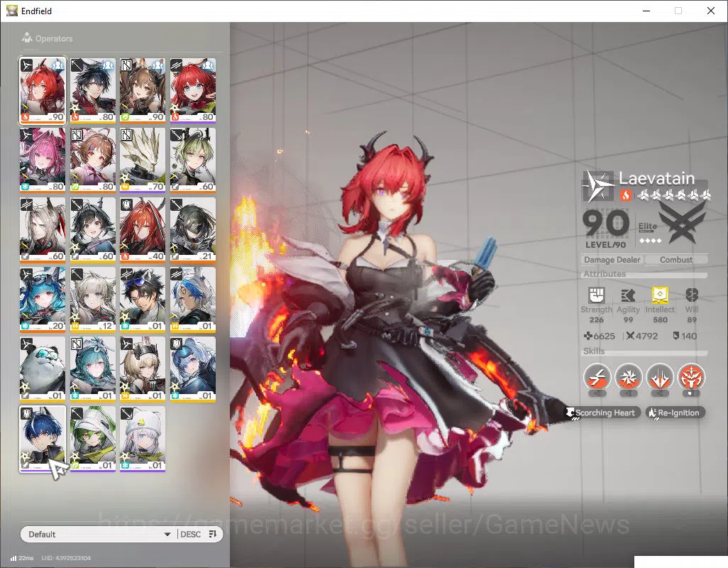This screenshot has width=728, height=568.
Task: Click the Elite promotion emblem
Action: 682,224
